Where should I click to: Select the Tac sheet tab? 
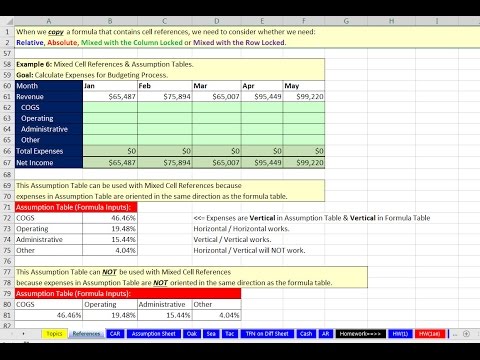230,334
